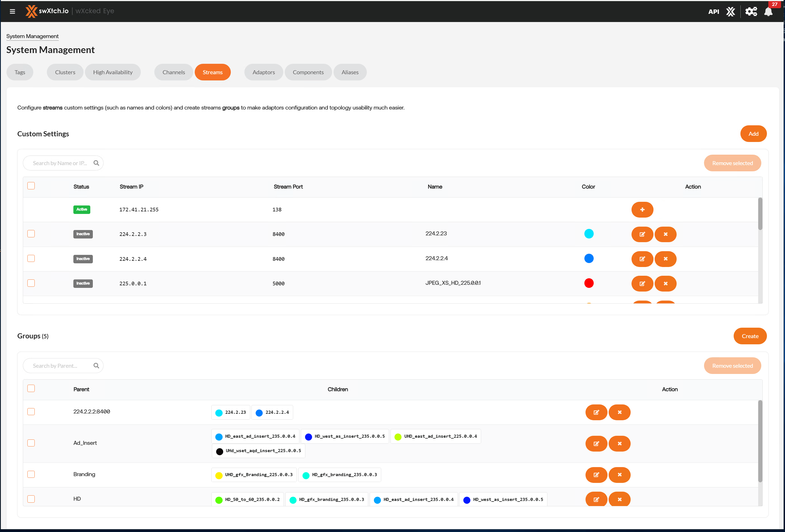Edit the Ad_Insert group
Viewport: 785px width, 532px height.
[x=596, y=443]
